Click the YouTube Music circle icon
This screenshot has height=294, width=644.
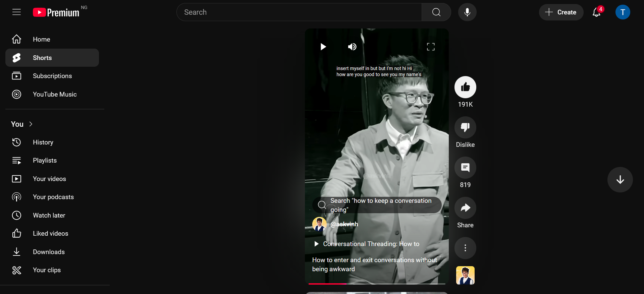(x=16, y=94)
